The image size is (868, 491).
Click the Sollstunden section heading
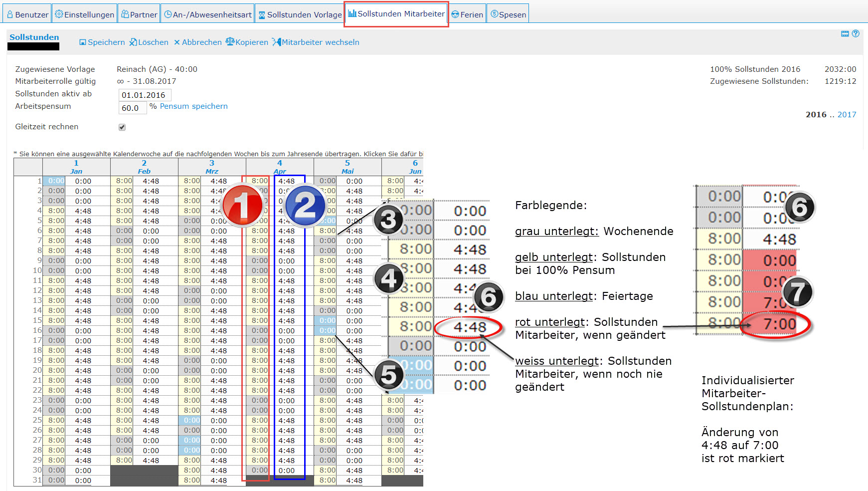coord(34,37)
